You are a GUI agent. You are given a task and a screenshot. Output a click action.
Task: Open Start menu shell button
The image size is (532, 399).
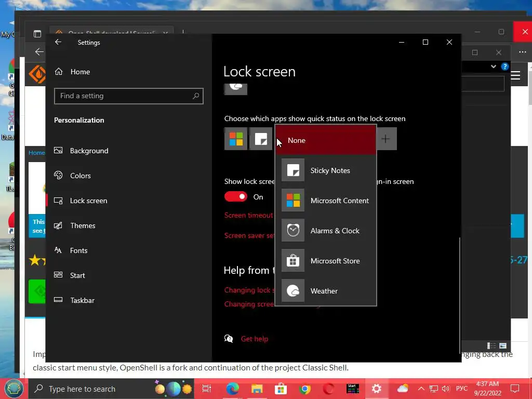tap(14, 389)
